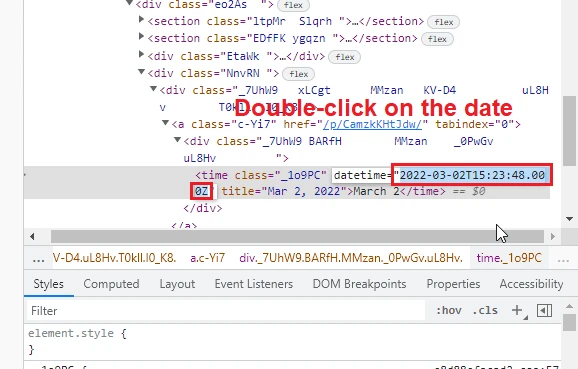Click the flex badge beside ltpMr section
This screenshot has height=369, width=578.
443,22
